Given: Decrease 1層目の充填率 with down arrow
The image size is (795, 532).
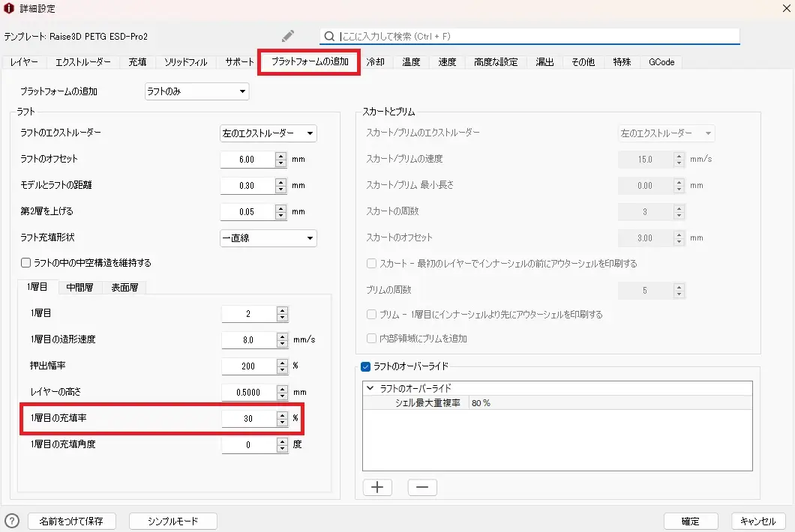Looking at the screenshot, I should [x=282, y=423].
